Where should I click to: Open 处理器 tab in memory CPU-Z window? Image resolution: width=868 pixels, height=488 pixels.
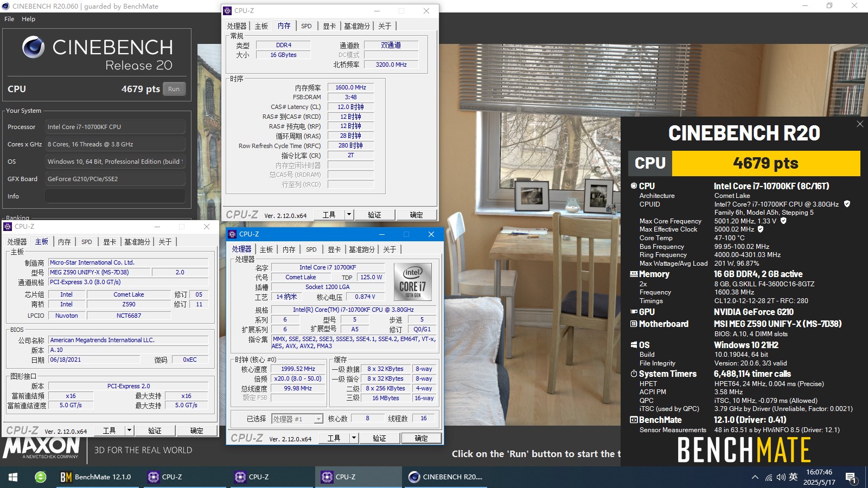point(237,26)
